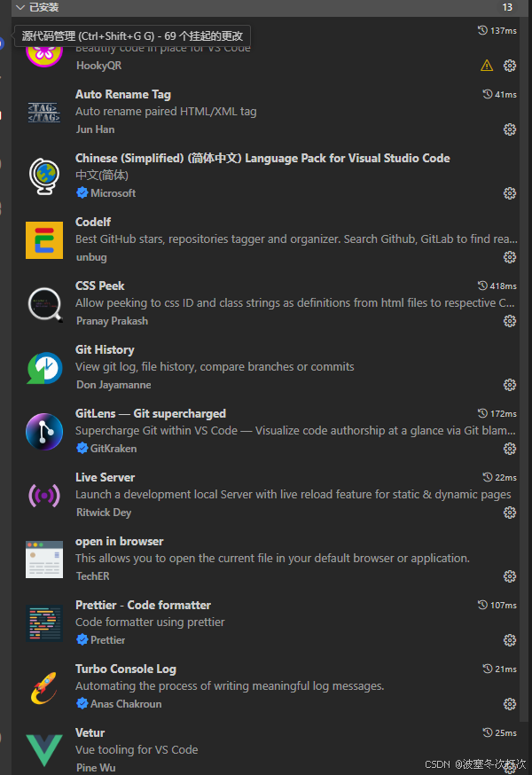Click verified publisher Microsoft
The width and height of the screenshot is (532, 775).
pyautogui.click(x=113, y=193)
